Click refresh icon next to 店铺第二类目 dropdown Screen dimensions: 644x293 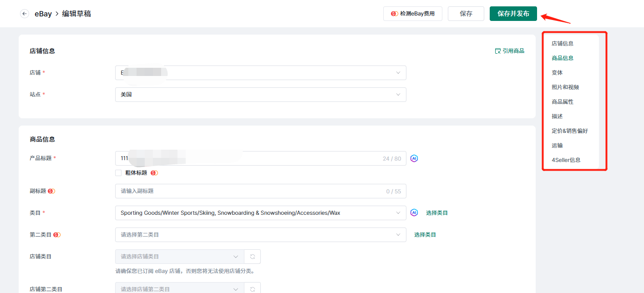click(x=253, y=288)
